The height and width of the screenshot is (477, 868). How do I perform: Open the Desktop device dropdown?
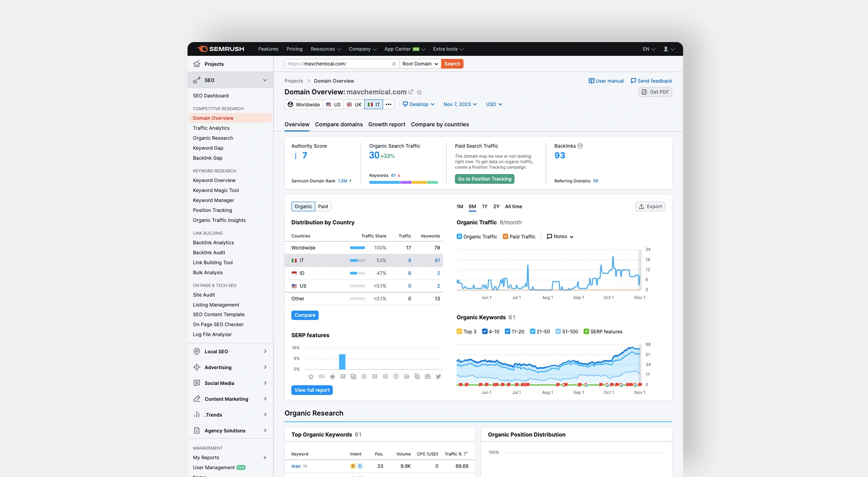click(418, 105)
